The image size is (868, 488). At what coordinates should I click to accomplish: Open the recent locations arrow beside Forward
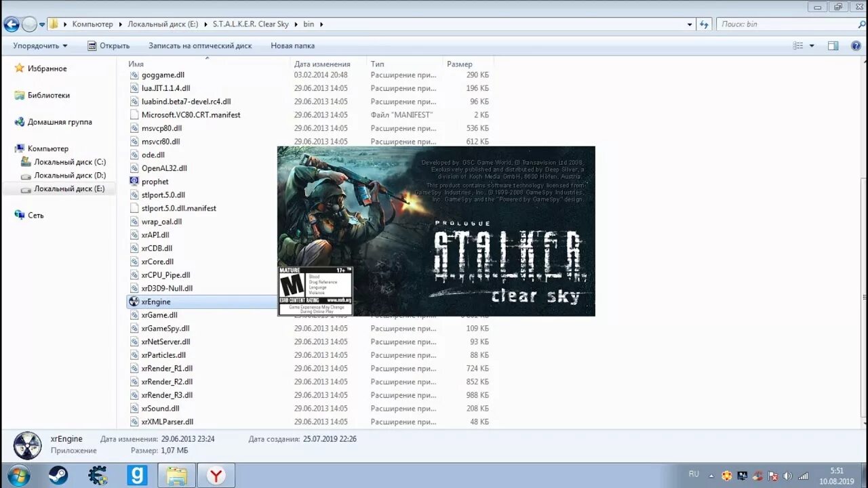[x=42, y=24]
